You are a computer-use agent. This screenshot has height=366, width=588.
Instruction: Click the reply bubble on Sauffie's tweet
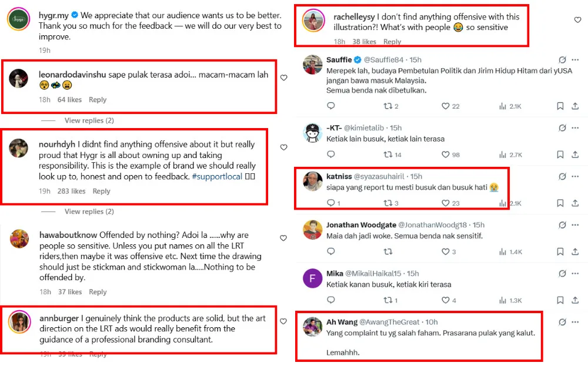330,106
